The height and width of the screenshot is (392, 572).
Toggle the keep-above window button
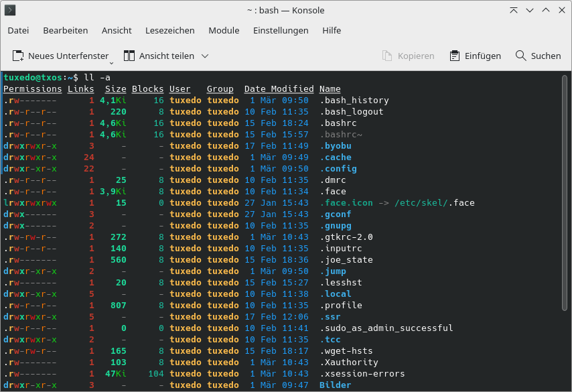[x=514, y=10]
